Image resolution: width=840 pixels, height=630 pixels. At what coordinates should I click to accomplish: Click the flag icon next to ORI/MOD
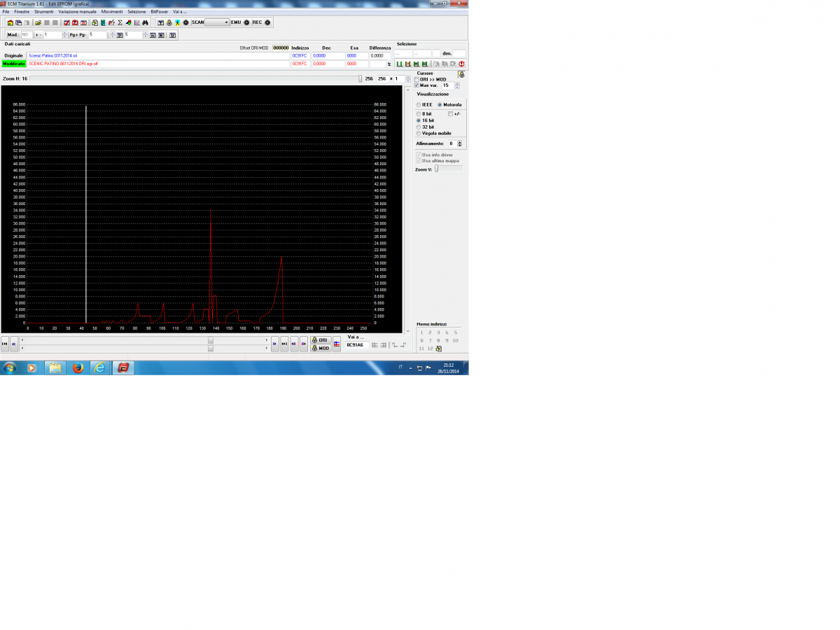tap(336, 344)
